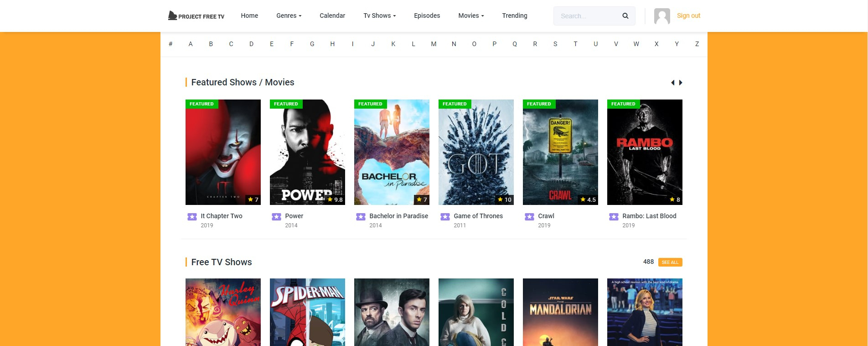The width and height of the screenshot is (868, 346).
Task: Click star rating 9.8 on Power poster
Action: coord(335,199)
